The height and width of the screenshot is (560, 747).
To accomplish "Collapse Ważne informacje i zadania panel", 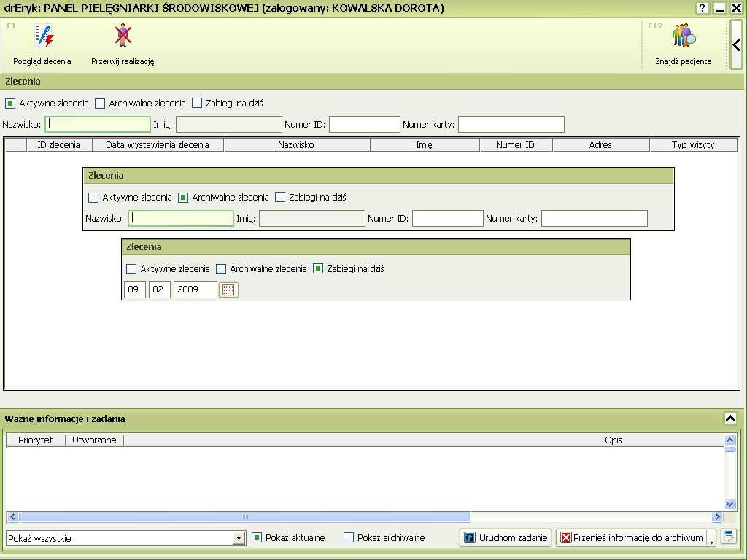I will pos(730,419).
